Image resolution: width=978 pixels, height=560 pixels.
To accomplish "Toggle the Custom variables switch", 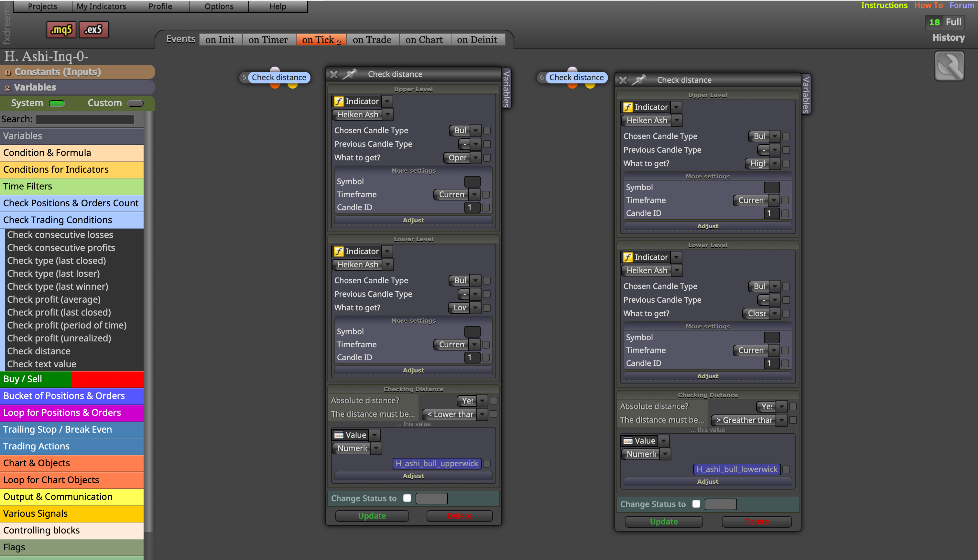I will pos(136,103).
